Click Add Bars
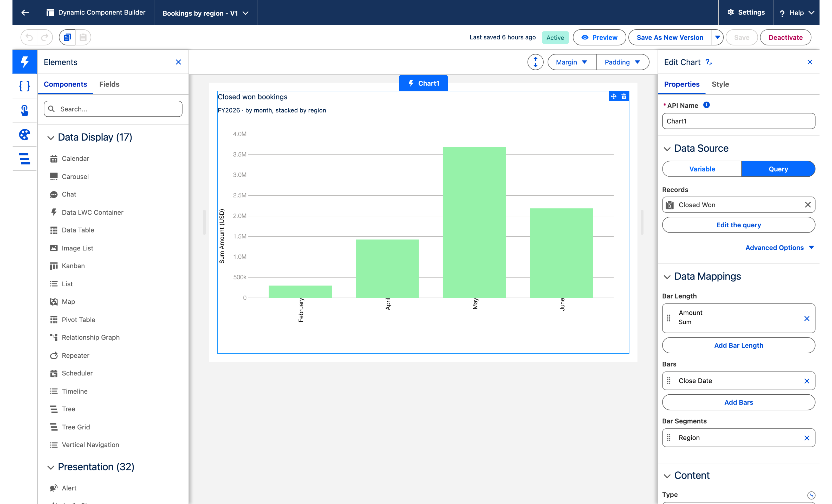The height and width of the screenshot is (504, 832). [738, 402]
